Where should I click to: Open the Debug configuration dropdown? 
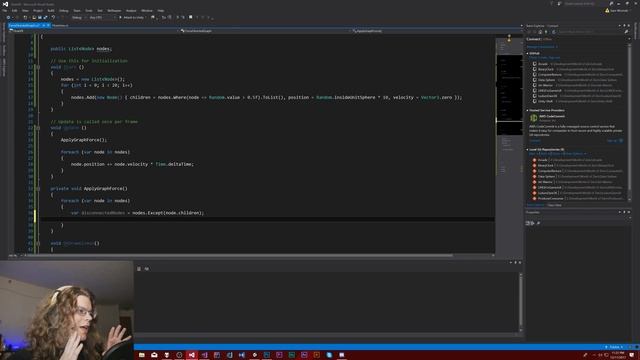coord(78,18)
